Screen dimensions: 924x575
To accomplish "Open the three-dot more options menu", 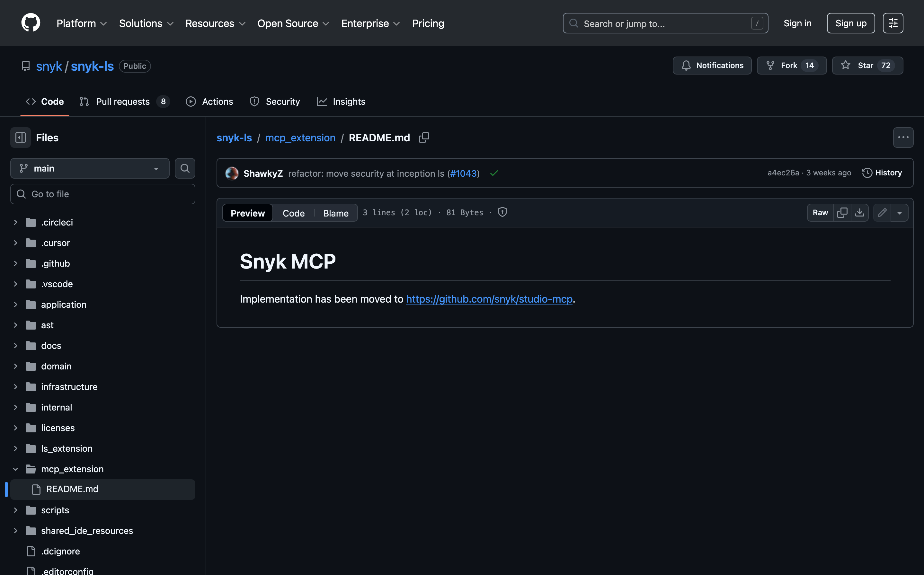I will click(903, 138).
